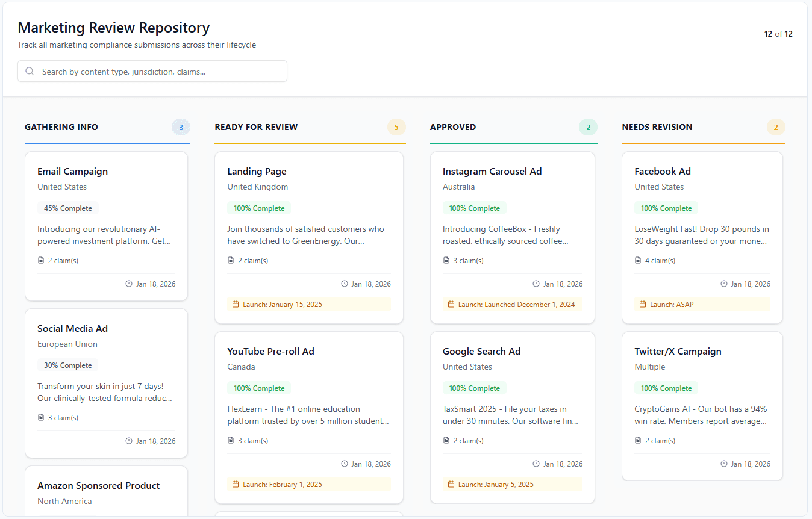The image size is (812, 519).
Task: Click the clock icon on Twitter/X Campaign card
Action: click(x=724, y=464)
